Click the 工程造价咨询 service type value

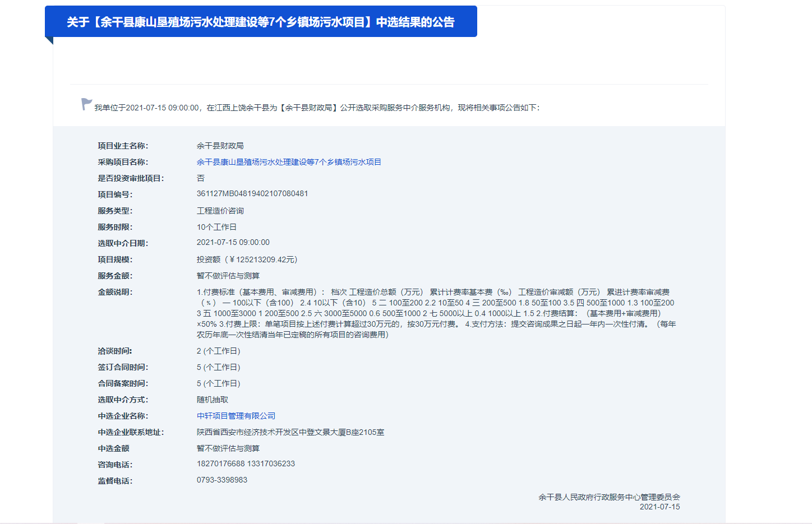pyautogui.click(x=220, y=211)
